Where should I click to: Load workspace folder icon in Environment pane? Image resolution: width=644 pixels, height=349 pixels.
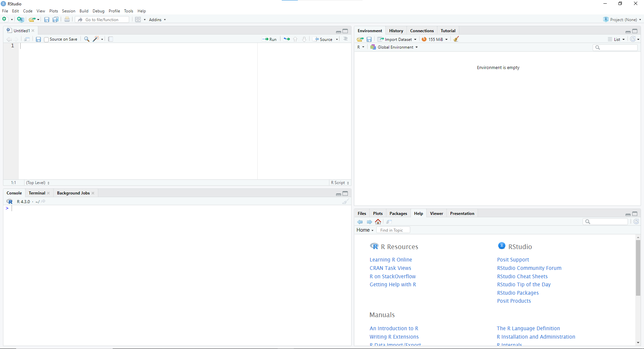click(360, 39)
